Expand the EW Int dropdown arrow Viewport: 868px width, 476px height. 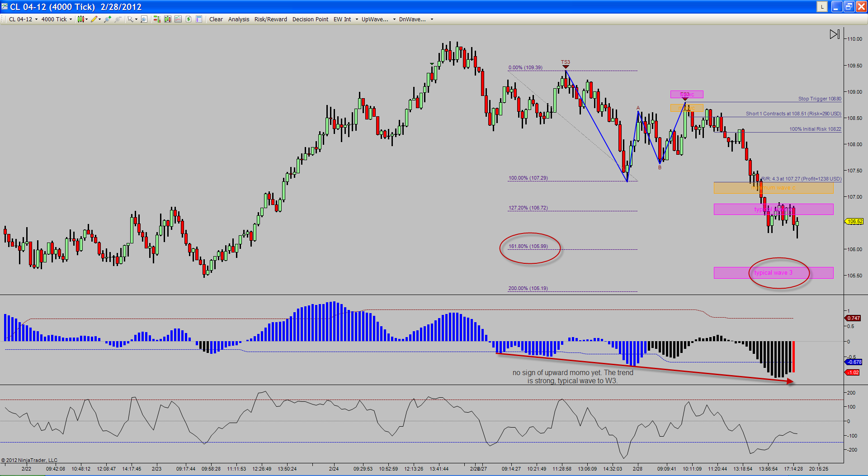357,19
